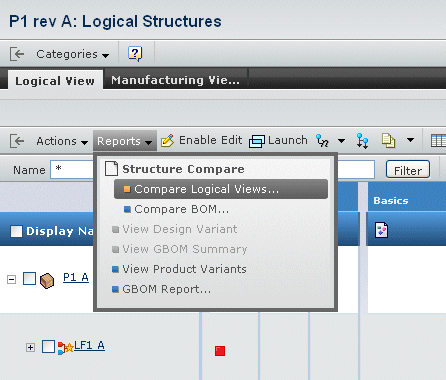Select GBOM Report menu entry
Screen dimensions: 446x380
pyautogui.click(x=161, y=289)
